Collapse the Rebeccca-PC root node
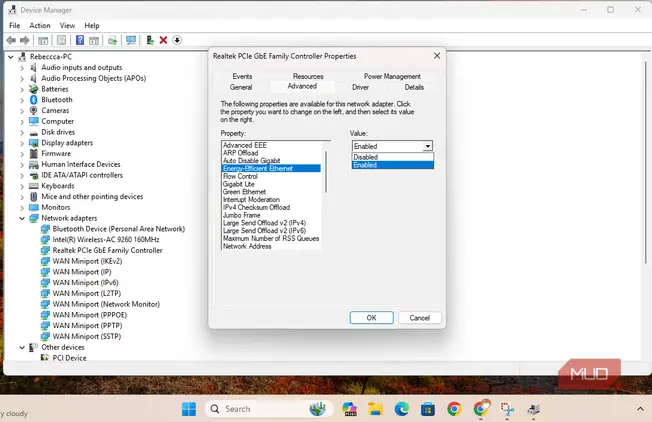Viewport: 652px width, 422px height. pos(11,57)
